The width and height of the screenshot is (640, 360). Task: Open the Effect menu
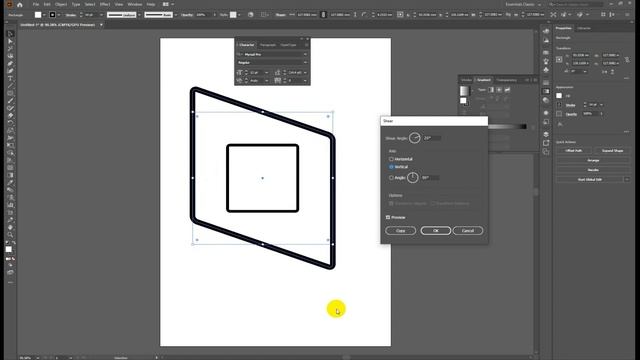(105, 4)
